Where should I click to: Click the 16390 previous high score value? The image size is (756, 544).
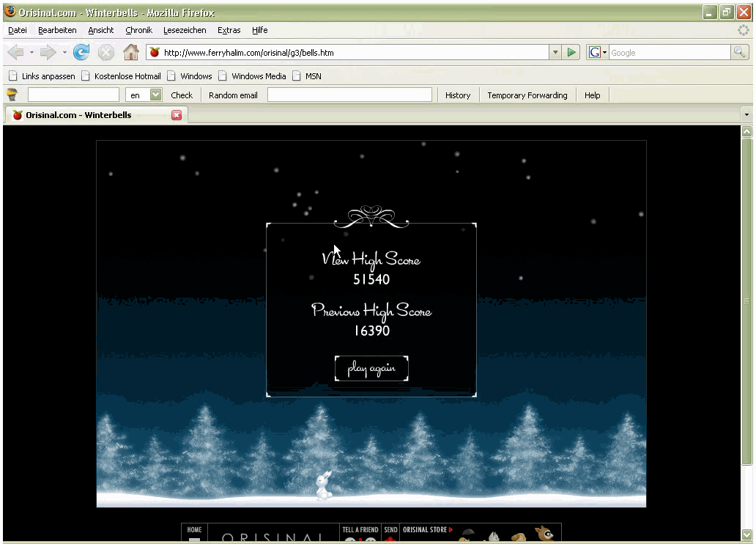click(371, 331)
